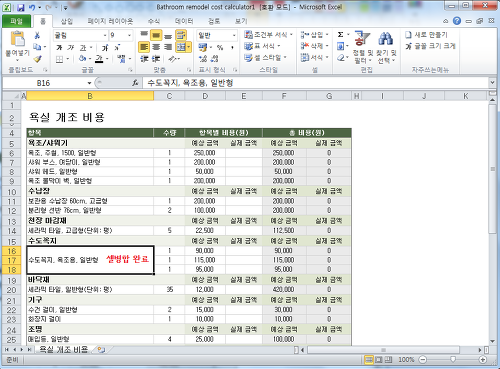Toggle Bold formatting (가)
Screen dimensions: 500x369
click(x=59, y=47)
